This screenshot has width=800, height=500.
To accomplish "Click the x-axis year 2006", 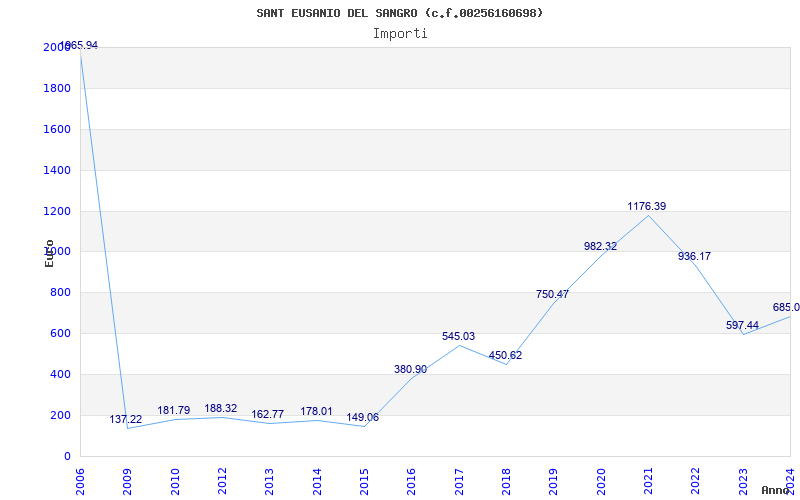I will [80, 481].
